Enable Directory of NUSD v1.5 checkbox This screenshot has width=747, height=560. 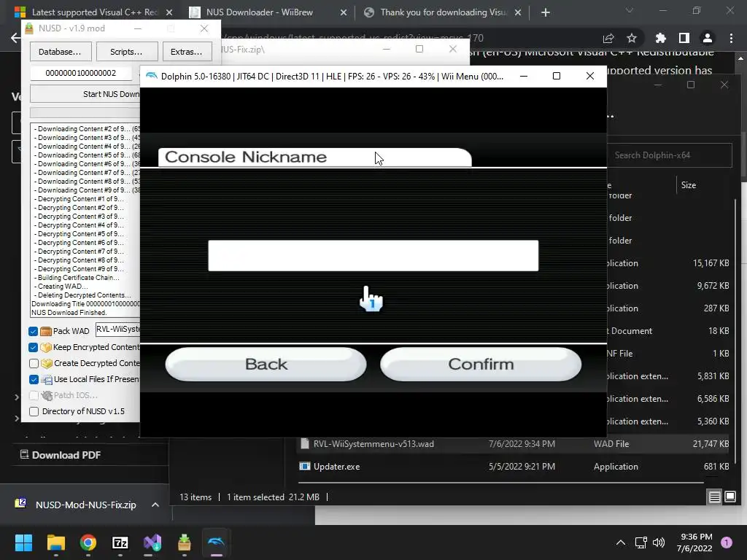click(34, 411)
